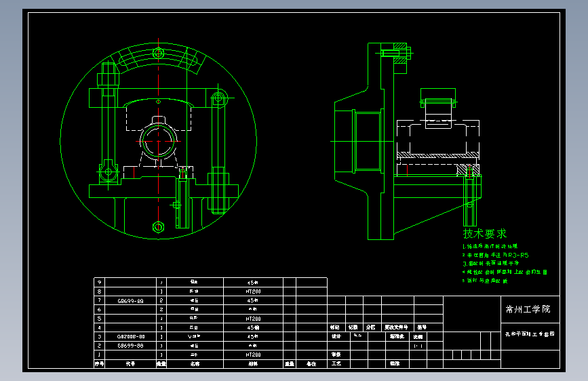
Task: Select the '技术要求' heading text
Action: point(484,234)
